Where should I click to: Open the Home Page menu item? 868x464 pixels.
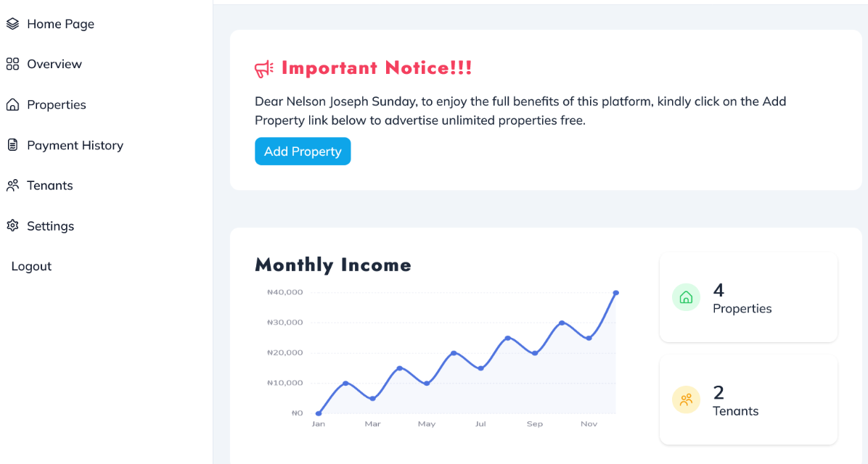60,24
